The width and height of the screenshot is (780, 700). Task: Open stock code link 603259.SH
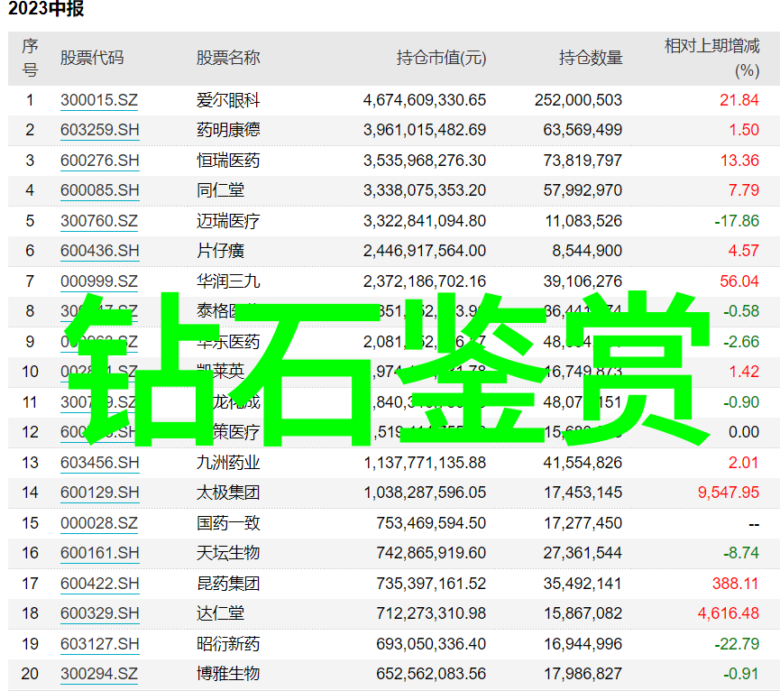pyautogui.click(x=99, y=131)
